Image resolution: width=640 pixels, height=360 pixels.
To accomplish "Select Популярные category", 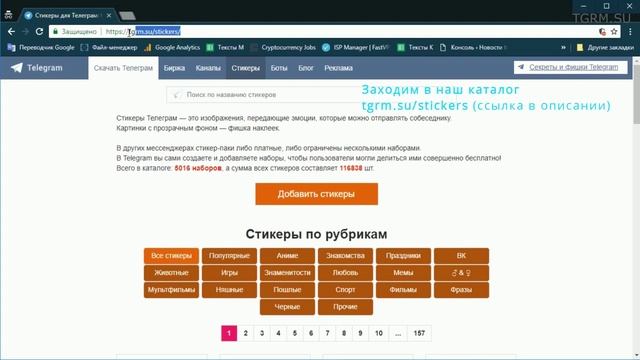I will (229, 256).
